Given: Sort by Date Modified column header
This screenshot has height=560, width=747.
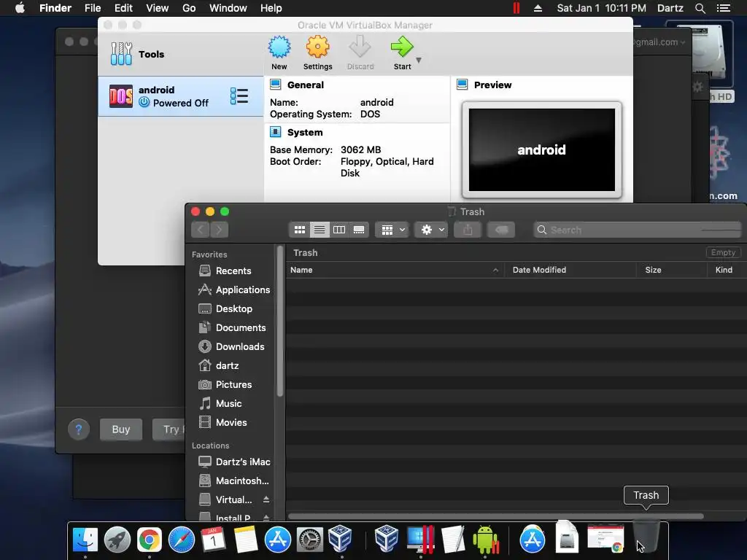Looking at the screenshot, I should coord(570,270).
